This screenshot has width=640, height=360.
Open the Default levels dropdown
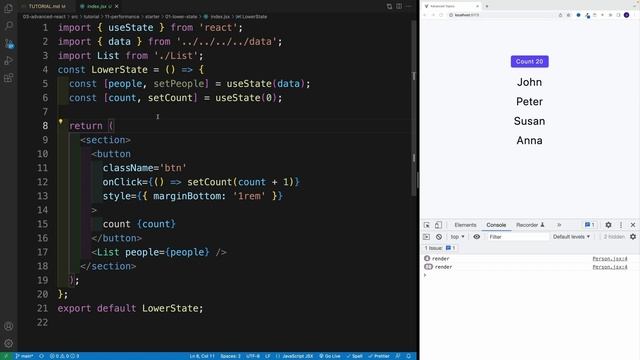point(571,237)
